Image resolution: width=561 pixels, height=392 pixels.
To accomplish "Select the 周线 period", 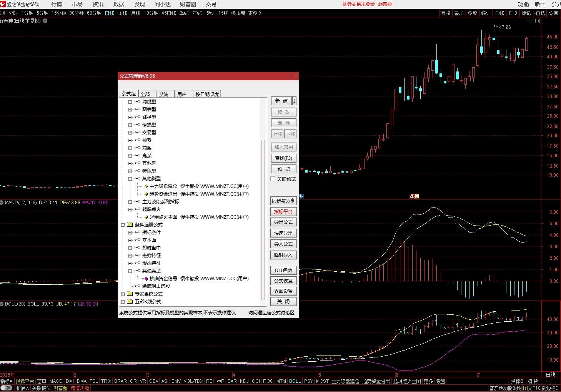I will click(x=123, y=13).
